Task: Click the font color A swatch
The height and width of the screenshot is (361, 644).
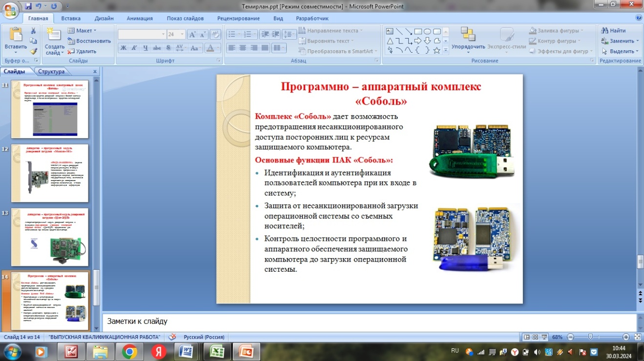Action: [x=210, y=48]
